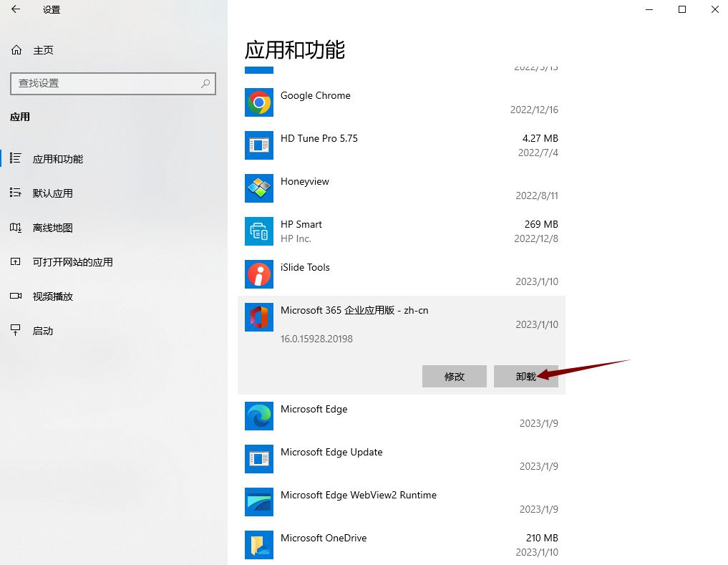Click the Microsoft 365 Office icon
Screen dimensions: 728x565
coord(259,317)
